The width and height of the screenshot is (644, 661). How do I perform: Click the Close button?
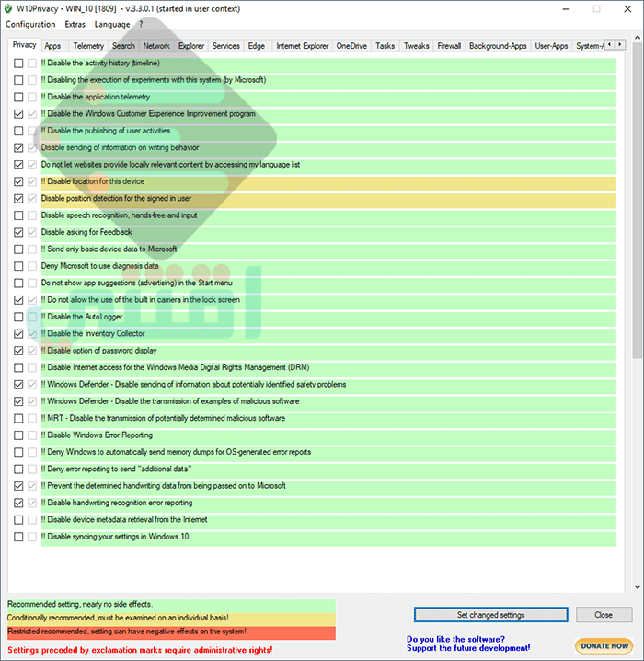click(x=604, y=615)
